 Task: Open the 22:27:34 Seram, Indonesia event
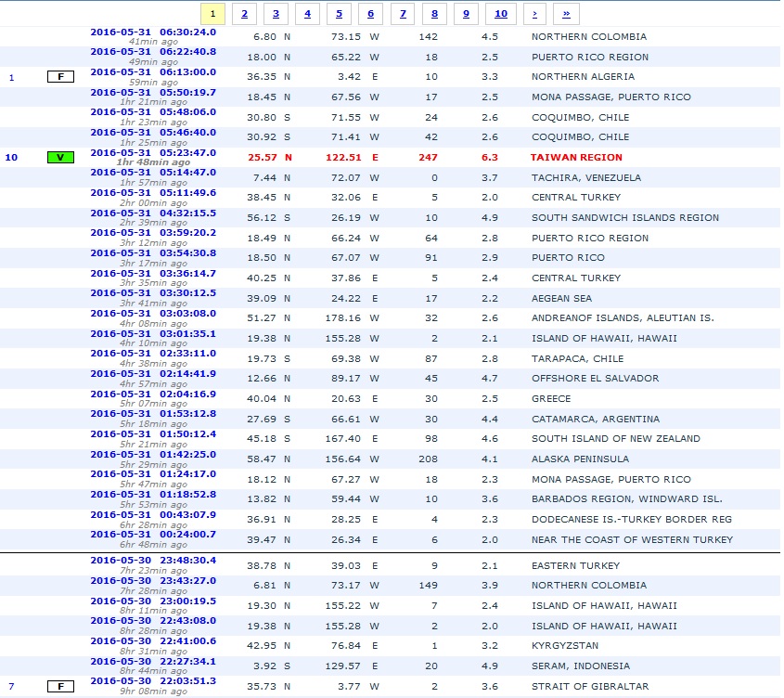coord(152,661)
